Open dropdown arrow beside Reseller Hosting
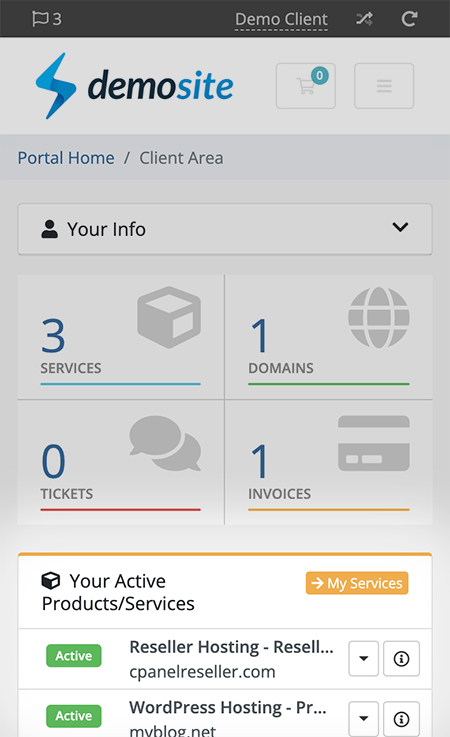 click(x=363, y=659)
